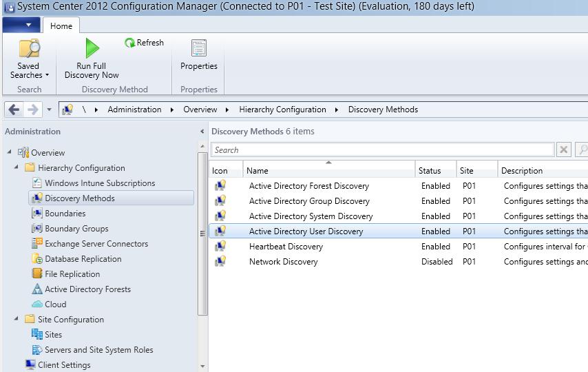Go back with the navigation arrow

(x=14, y=110)
